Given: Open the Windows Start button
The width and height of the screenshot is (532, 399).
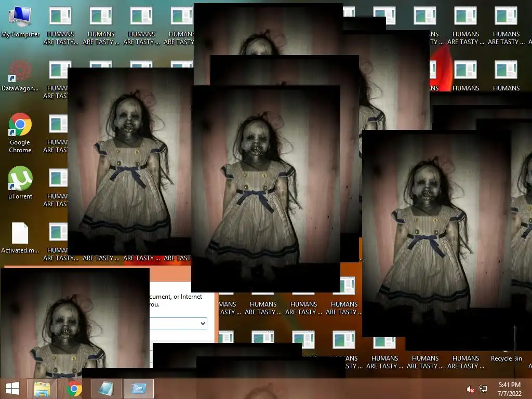Looking at the screenshot, I should (12, 389).
